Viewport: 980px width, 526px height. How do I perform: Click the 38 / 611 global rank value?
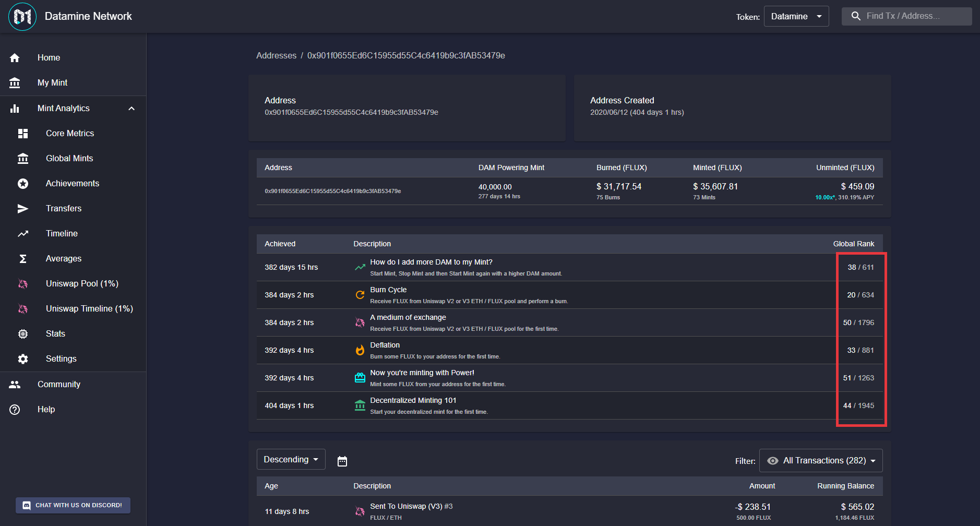(861, 268)
